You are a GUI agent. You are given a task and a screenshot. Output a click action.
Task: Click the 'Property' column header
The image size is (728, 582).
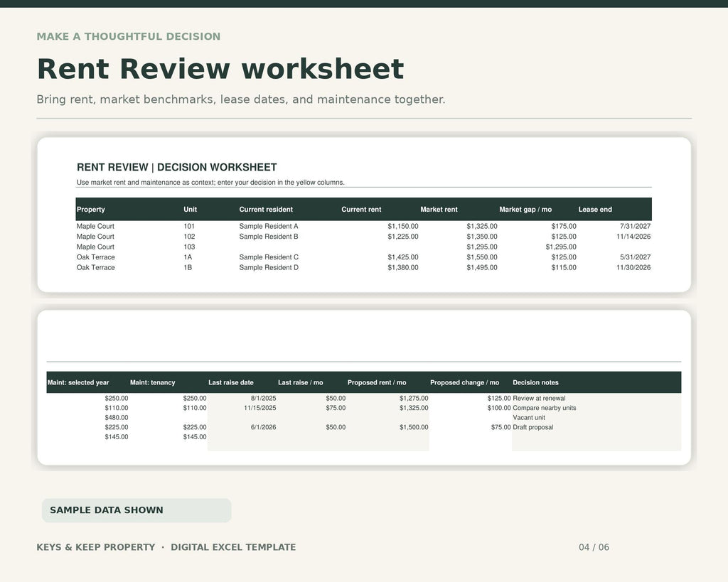pyautogui.click(x=90, y=210)
